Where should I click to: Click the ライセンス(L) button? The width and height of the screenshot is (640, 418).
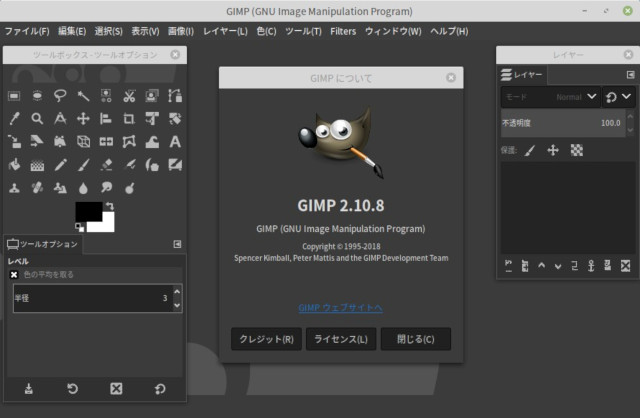341,339
